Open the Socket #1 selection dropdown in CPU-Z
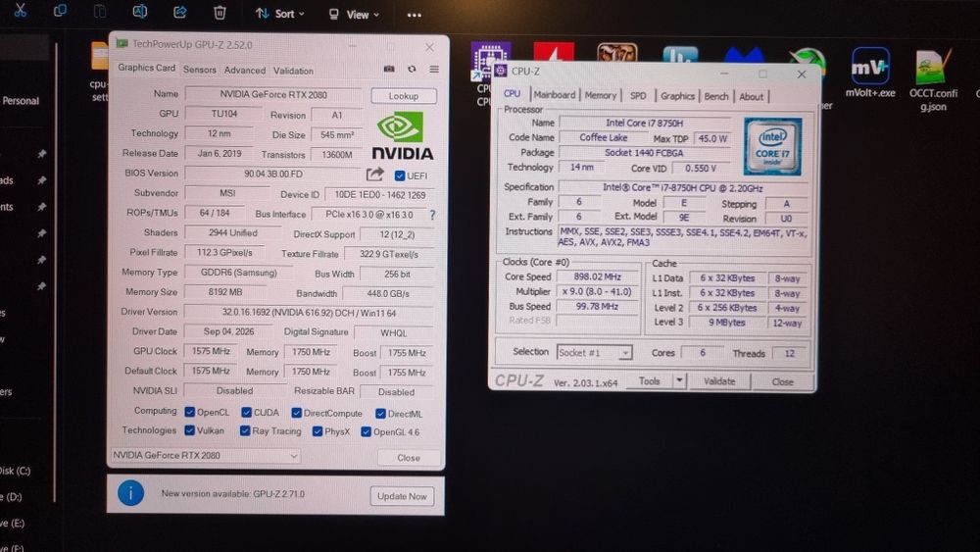Viewport: 980px width, 552px height. point(594,353)
